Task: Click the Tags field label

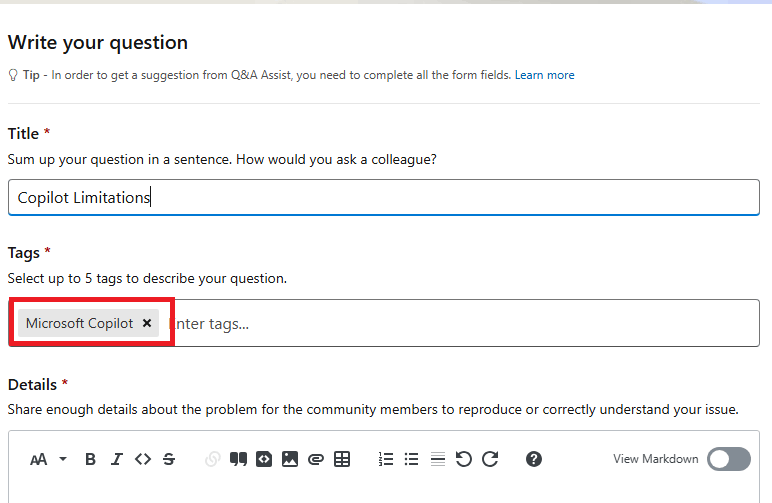Action: point(24,253)
